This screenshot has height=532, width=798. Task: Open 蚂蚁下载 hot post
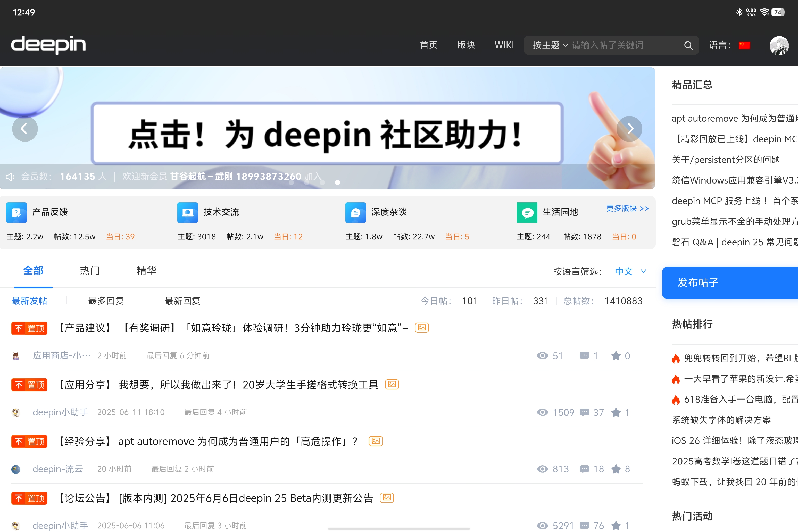(735, 482)
